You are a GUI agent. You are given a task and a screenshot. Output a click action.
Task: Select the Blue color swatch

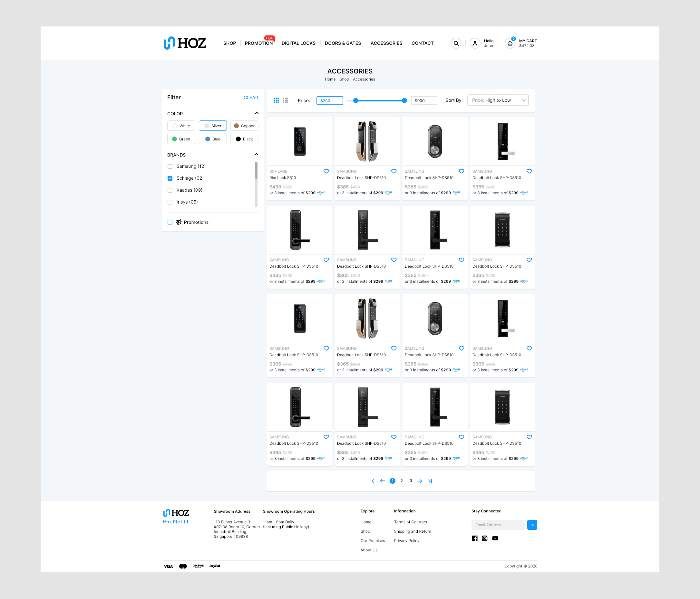(x=212, y=139)
